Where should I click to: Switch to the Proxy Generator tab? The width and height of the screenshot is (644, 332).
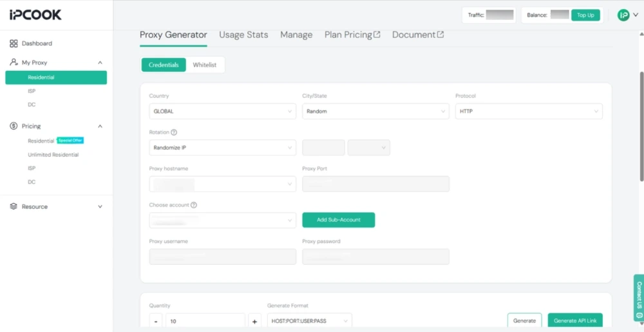pos(173,35)
